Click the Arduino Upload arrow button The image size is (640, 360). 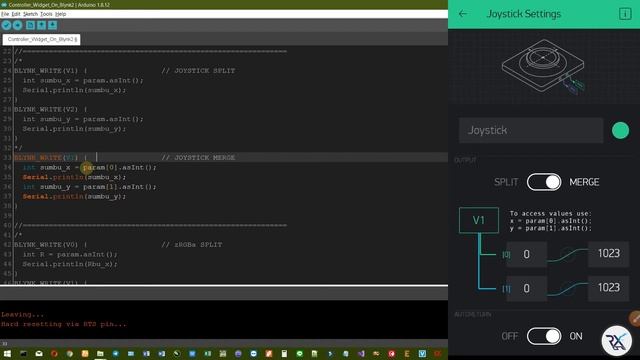pos(18,25)
